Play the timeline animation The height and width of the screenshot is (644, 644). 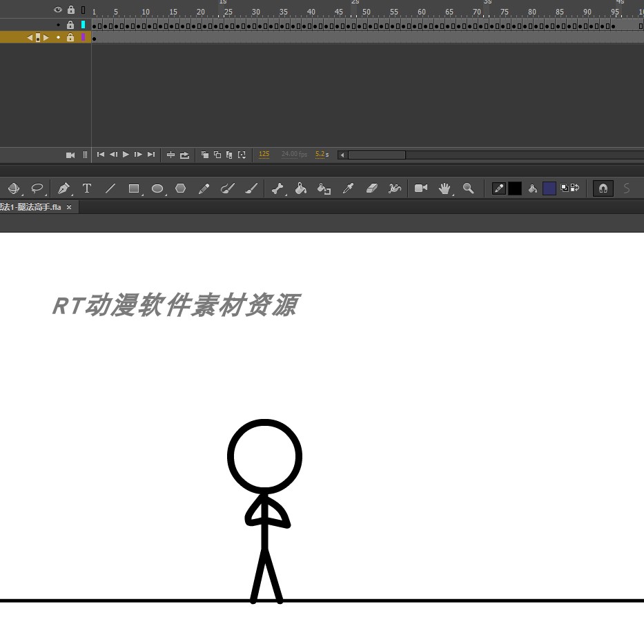click(126, 155)
